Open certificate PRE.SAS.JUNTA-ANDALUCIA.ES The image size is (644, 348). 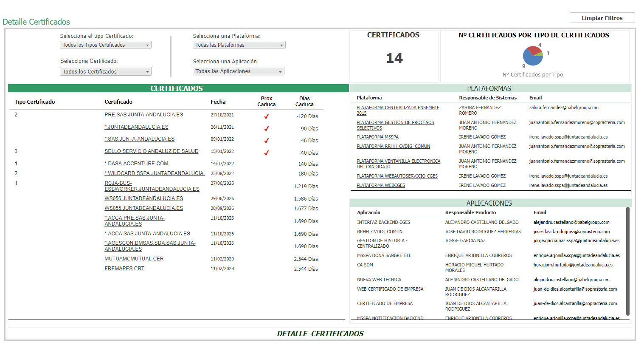point(144,115)
